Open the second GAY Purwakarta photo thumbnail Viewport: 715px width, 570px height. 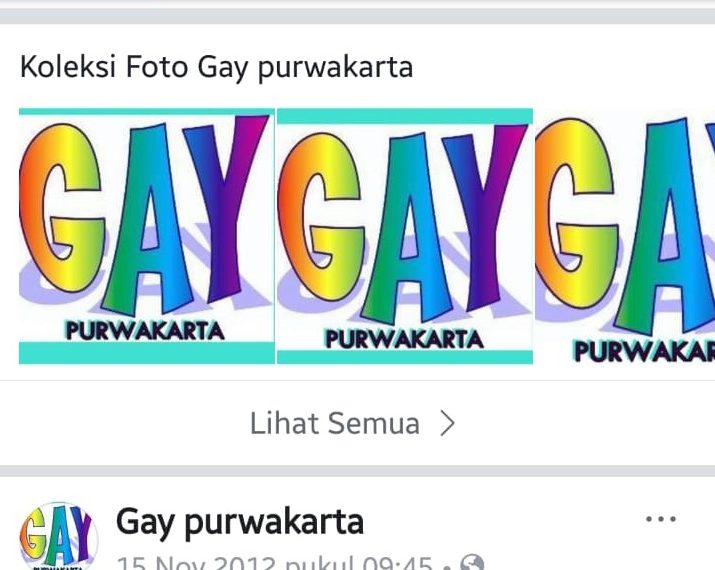(405, 236)
